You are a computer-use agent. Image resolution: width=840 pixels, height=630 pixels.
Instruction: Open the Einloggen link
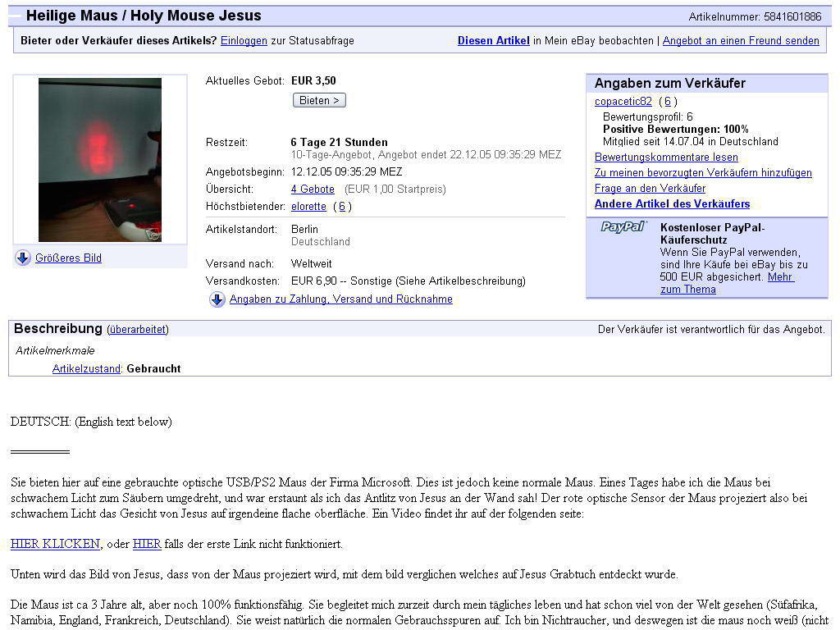pyautogui.click(x=244, y=41)
